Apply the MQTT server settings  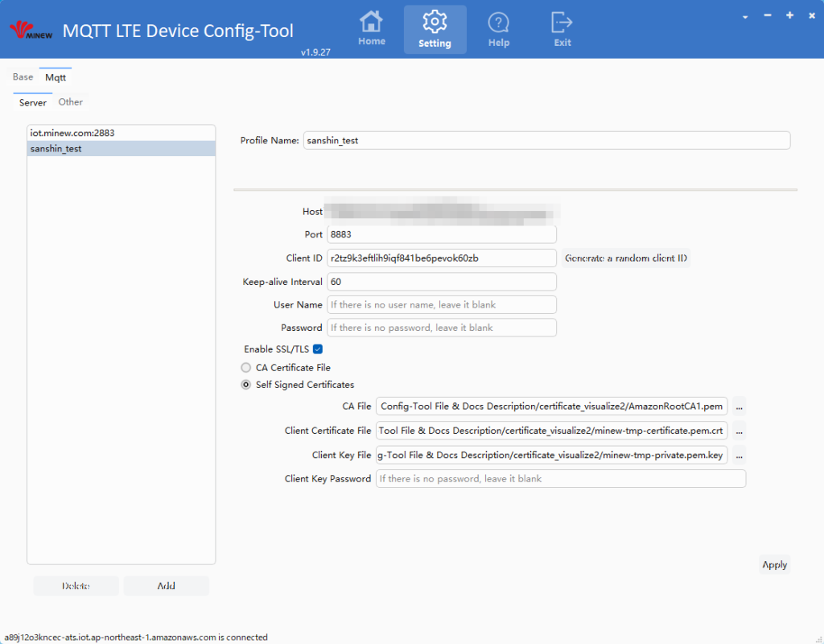(x=774, y=565)
